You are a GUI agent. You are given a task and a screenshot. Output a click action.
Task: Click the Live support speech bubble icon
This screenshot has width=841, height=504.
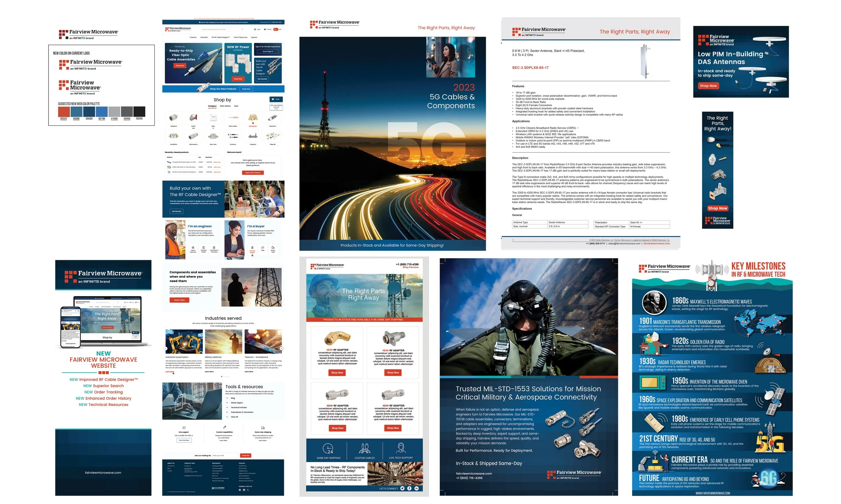pyautogui.click(x=184, y=428)
